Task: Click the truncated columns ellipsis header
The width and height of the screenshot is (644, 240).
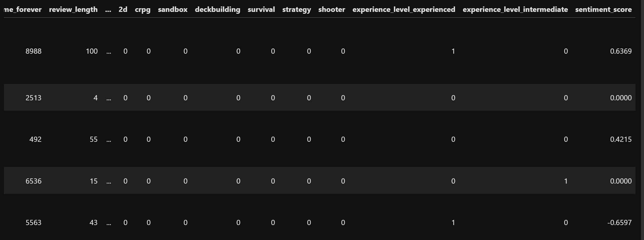Action: click(x=108, y=9)
